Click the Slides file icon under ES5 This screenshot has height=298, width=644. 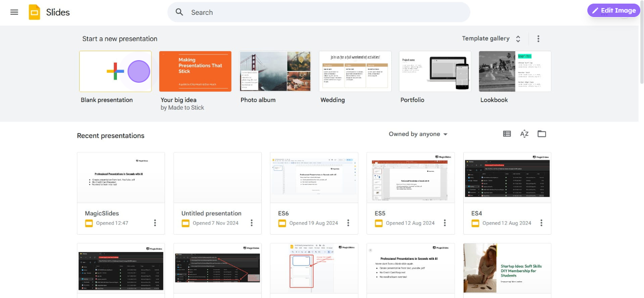(x=379, y=223)
